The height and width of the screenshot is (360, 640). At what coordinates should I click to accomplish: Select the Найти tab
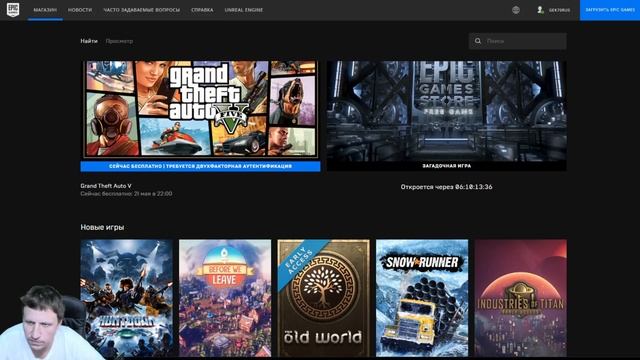89,41
